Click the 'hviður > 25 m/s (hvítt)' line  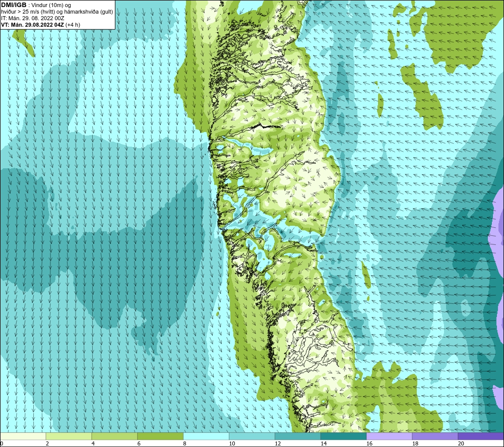coord(28,12)
